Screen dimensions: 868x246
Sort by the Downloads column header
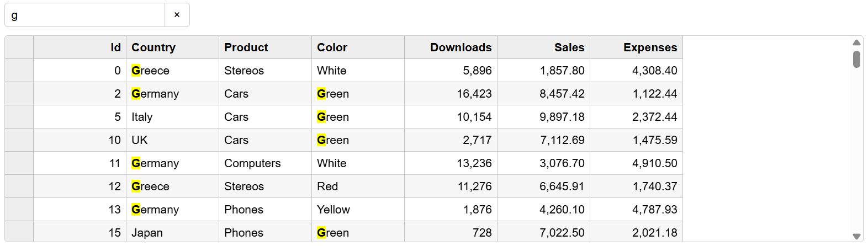(451, 47)
